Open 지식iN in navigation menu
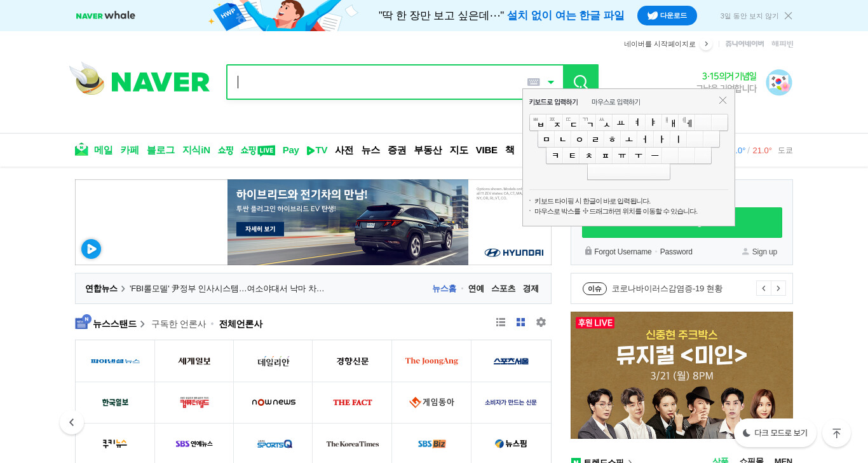 196,150
